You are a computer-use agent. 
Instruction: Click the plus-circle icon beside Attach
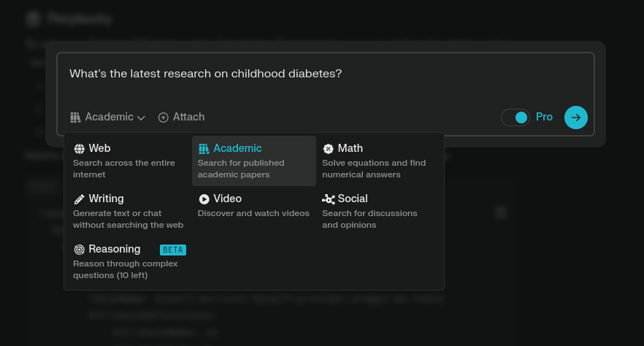click(163, 118)
